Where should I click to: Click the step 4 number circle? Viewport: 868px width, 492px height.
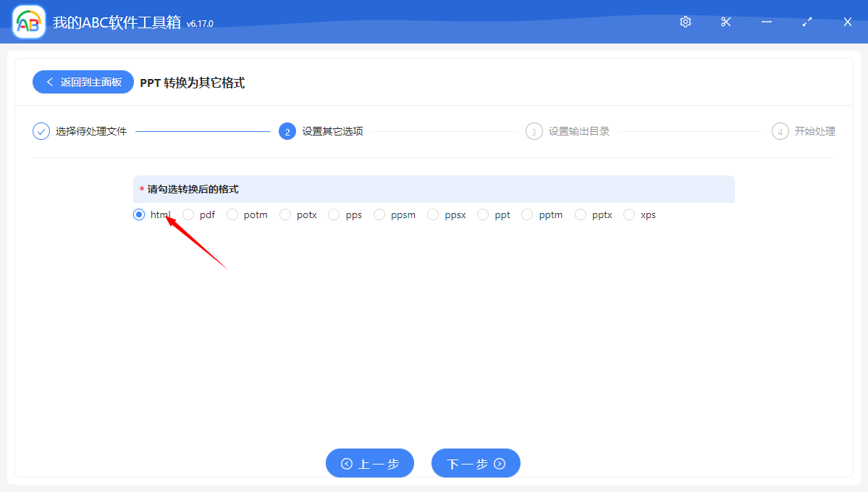[780, 131]
